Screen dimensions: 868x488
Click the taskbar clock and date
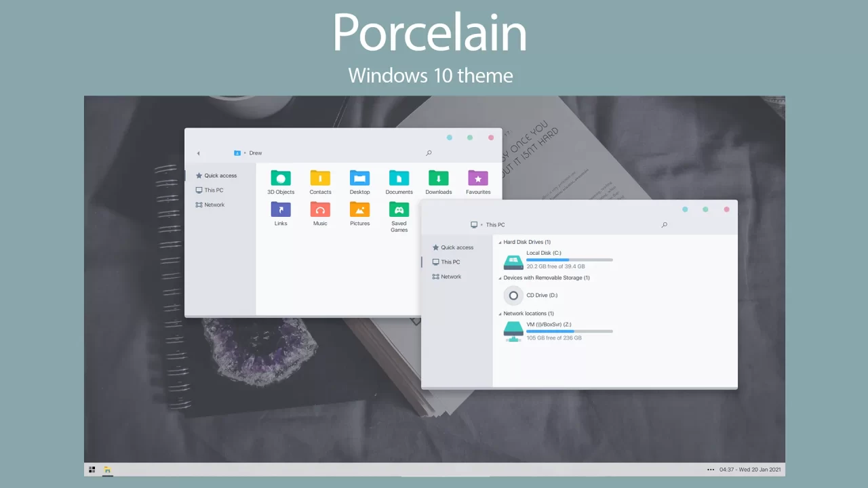point(750,469)
